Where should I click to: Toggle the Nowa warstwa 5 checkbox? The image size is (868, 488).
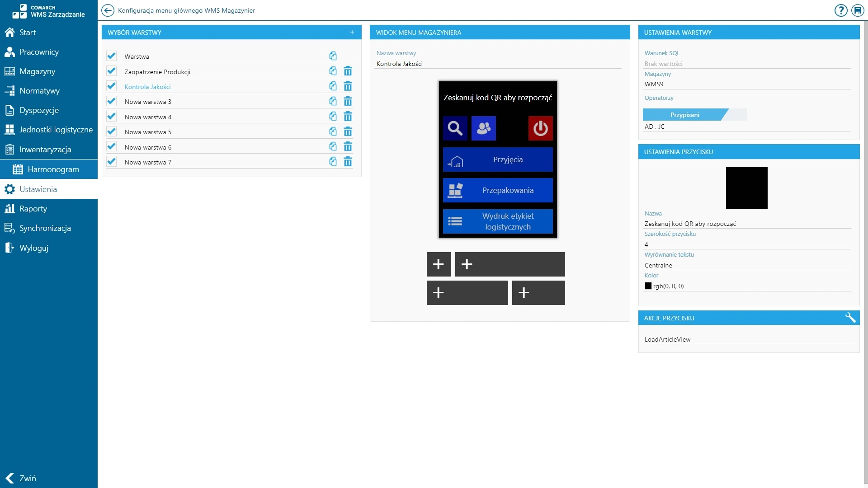click(x=111, y=131)
